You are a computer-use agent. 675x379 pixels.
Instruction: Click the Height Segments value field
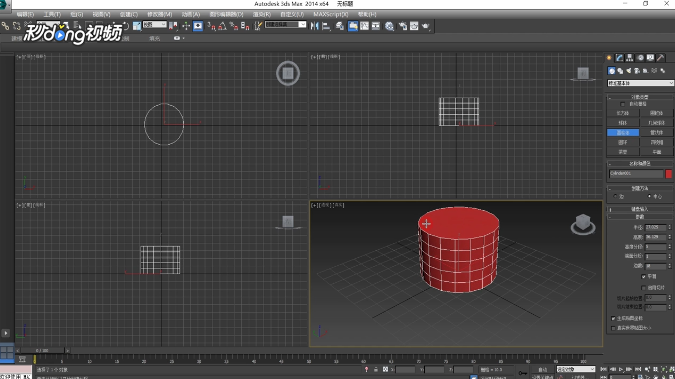(x=656, y=247)
